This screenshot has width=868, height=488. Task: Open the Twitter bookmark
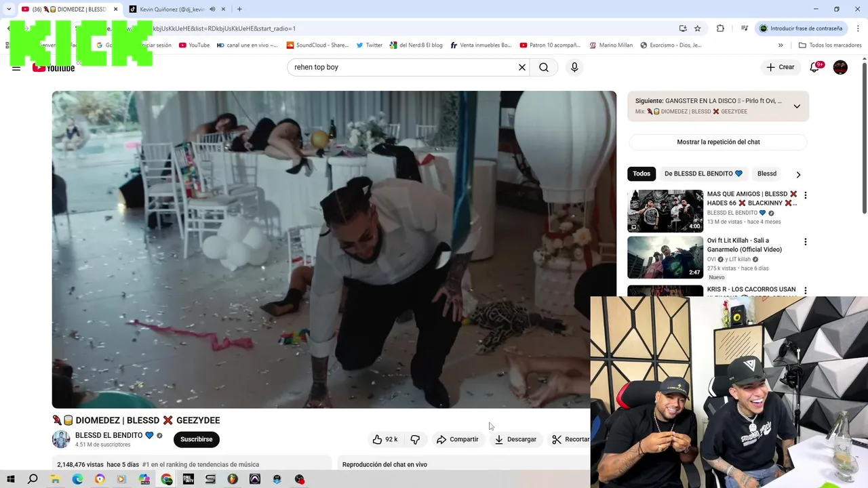(370, 45)
